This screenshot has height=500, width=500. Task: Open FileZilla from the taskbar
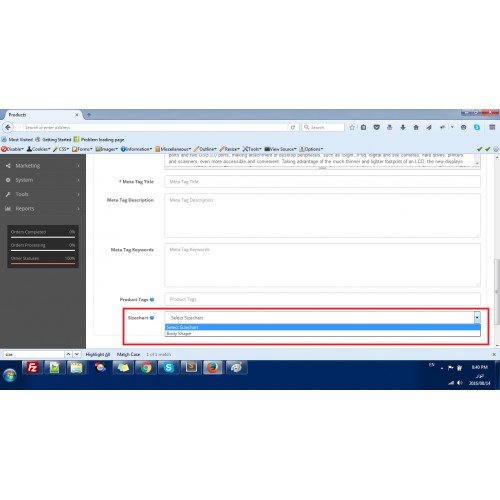(32, 368)
